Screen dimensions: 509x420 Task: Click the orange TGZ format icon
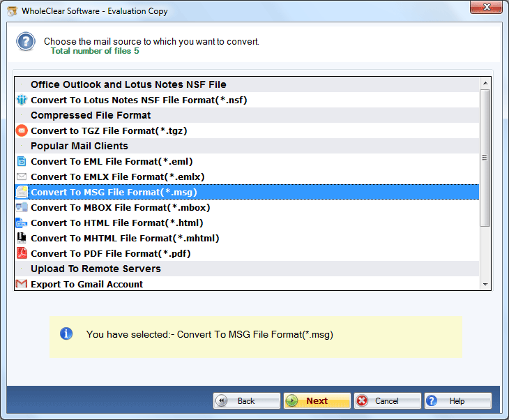point(22,130)
